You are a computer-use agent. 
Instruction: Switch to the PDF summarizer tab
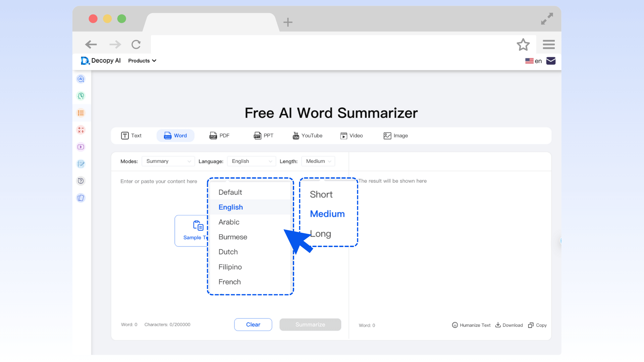219,136
